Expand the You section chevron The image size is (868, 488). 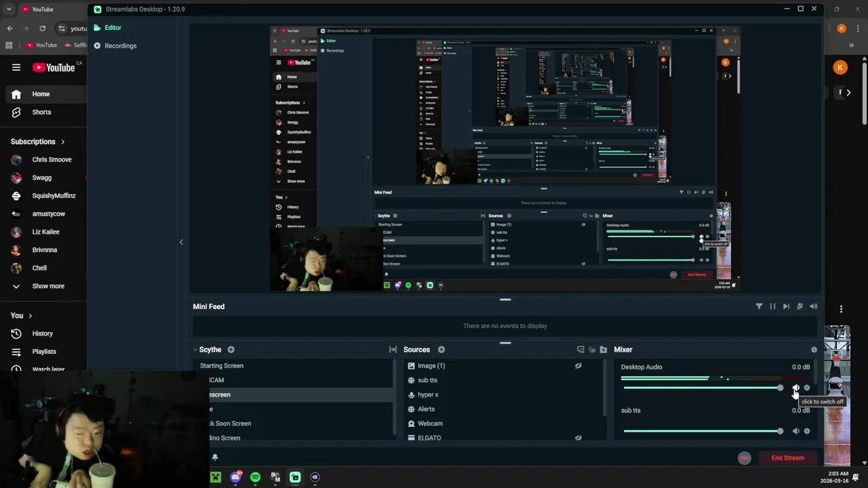coord(30,316)
